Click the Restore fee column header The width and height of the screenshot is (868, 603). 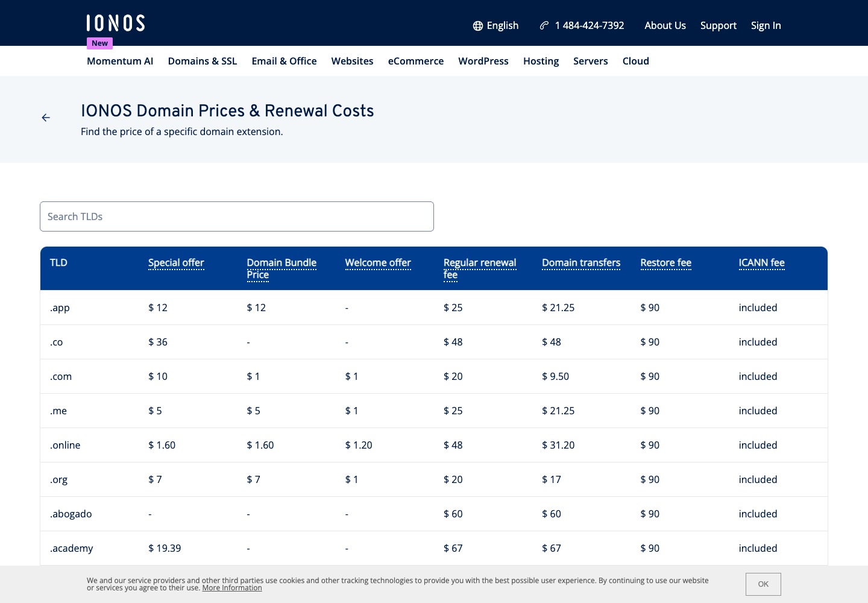click(x=665, y=263)
